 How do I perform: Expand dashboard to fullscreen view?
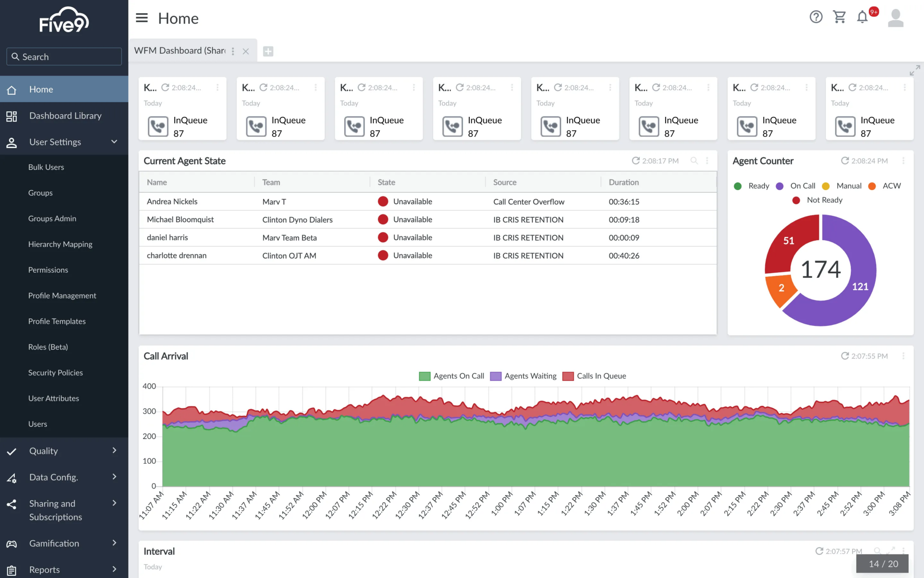coord(915,70)
